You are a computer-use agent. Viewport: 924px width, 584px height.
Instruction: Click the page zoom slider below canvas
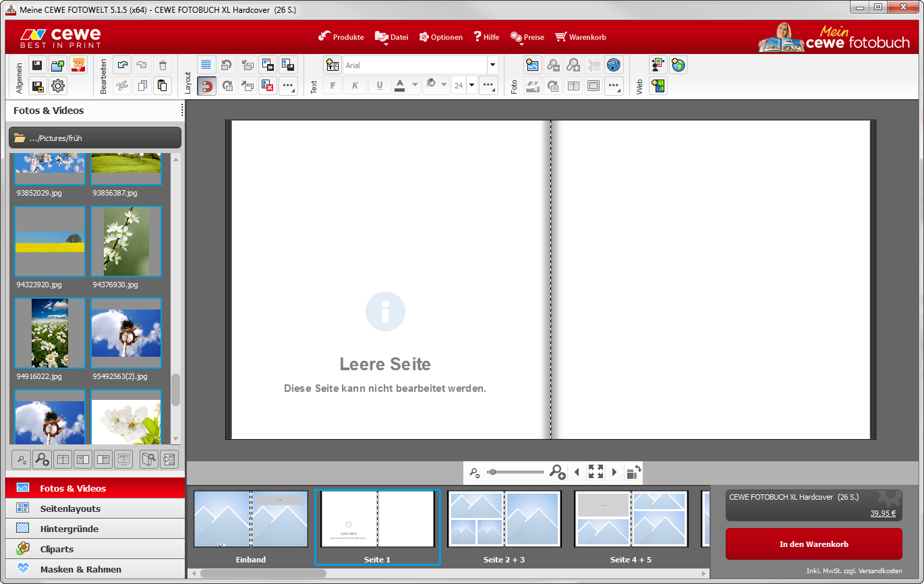tap(516, 472)
